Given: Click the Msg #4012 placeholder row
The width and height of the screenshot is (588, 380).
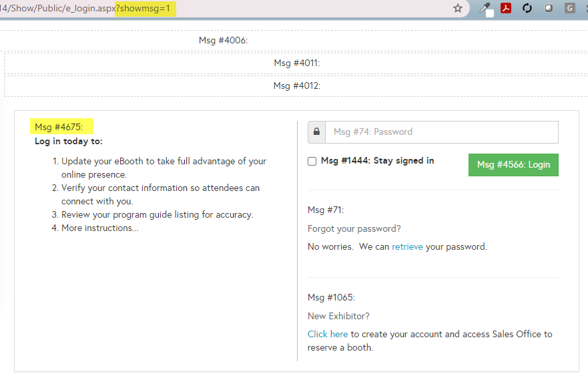Looking at the screenshot, I should (x=297, y=86).
